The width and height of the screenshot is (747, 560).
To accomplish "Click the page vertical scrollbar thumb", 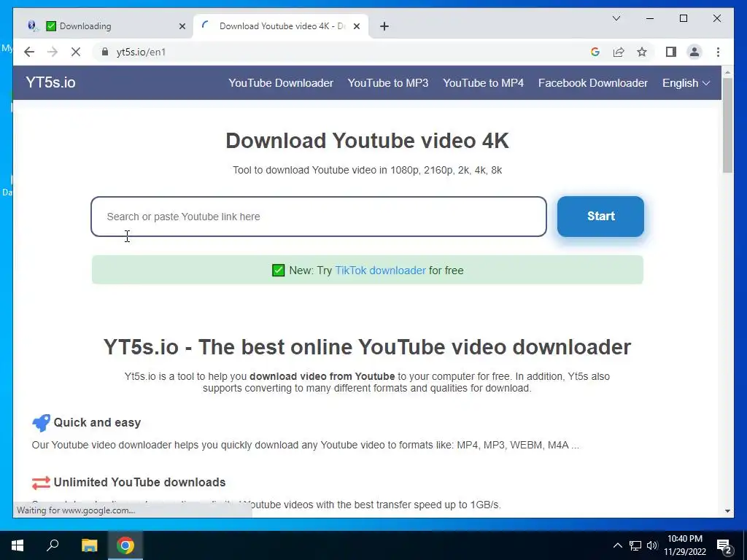I will [x=727, y=125].
